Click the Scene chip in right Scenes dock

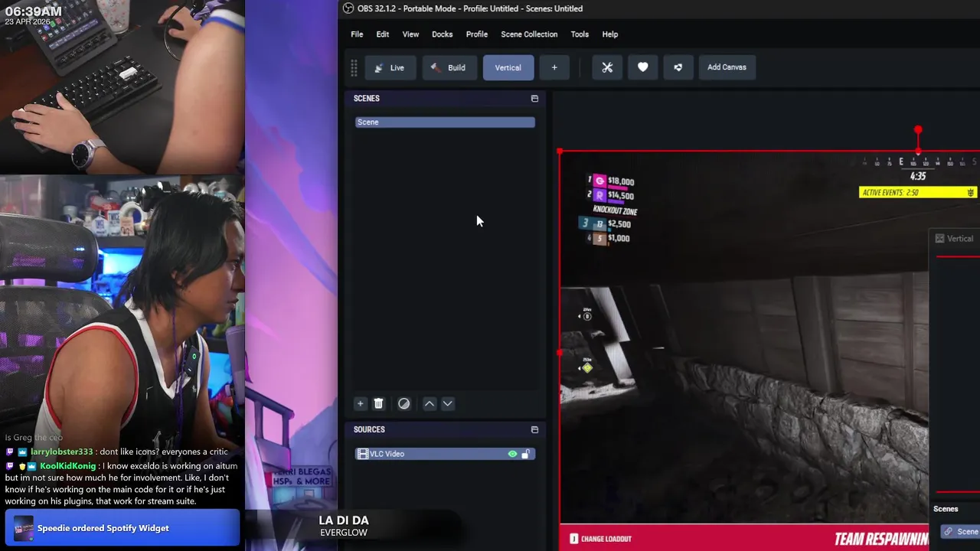pos(960,532)
